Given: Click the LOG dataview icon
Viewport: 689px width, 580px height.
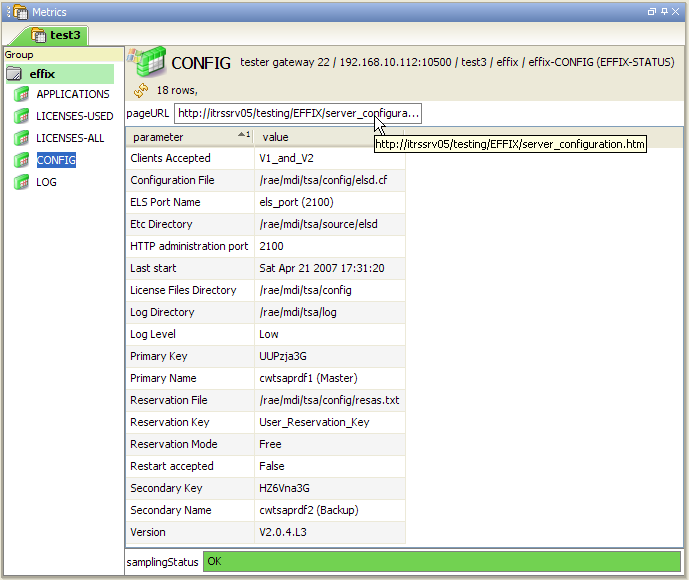Looking at the screenshot, I should pos(22,183).
